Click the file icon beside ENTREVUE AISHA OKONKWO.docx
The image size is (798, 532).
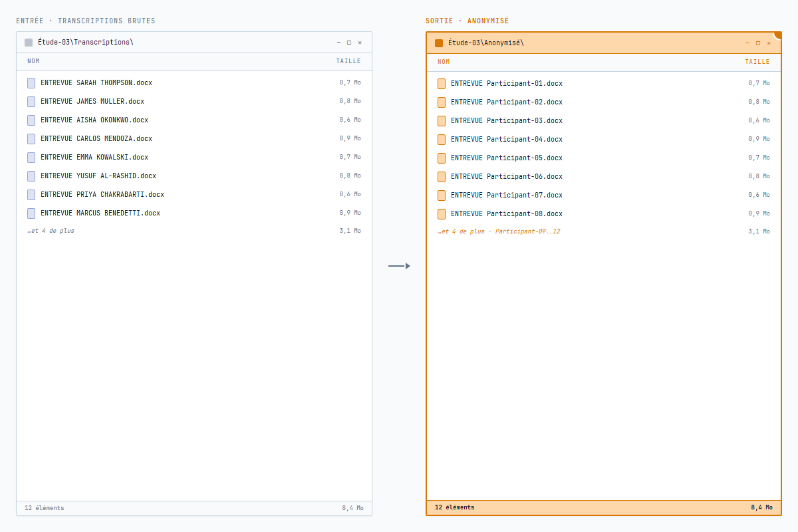click(31, 120)
